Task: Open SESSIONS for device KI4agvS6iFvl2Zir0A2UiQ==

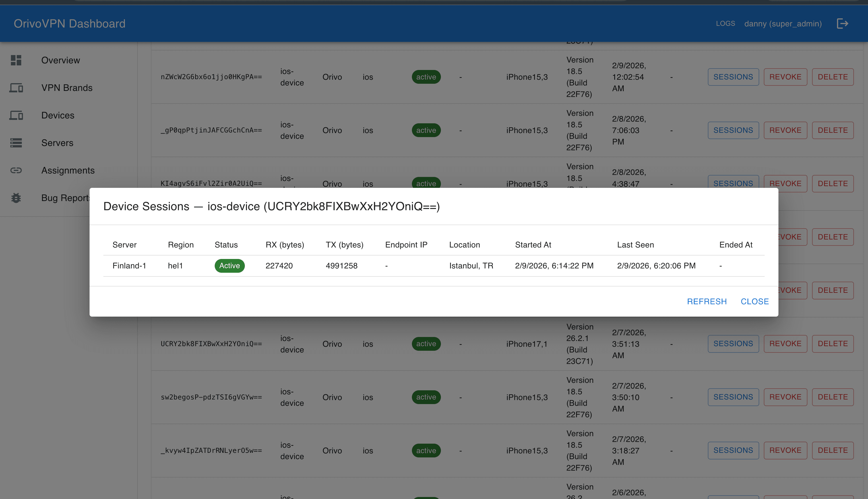Action: tap(733, 183)
